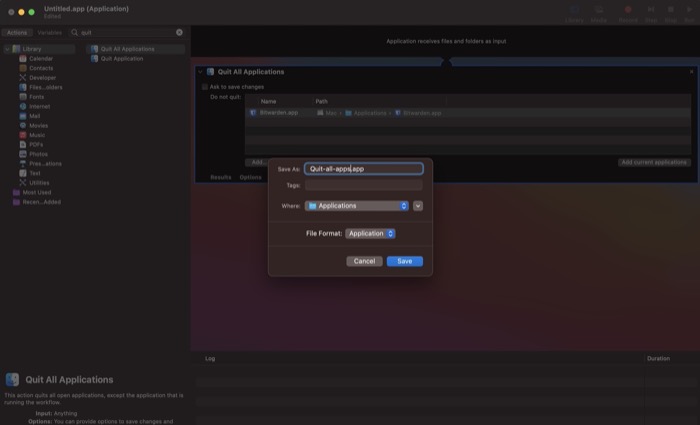The image size is (700, 425).
Task: Collapse the Library tree
Action: (x=7, y=49)
